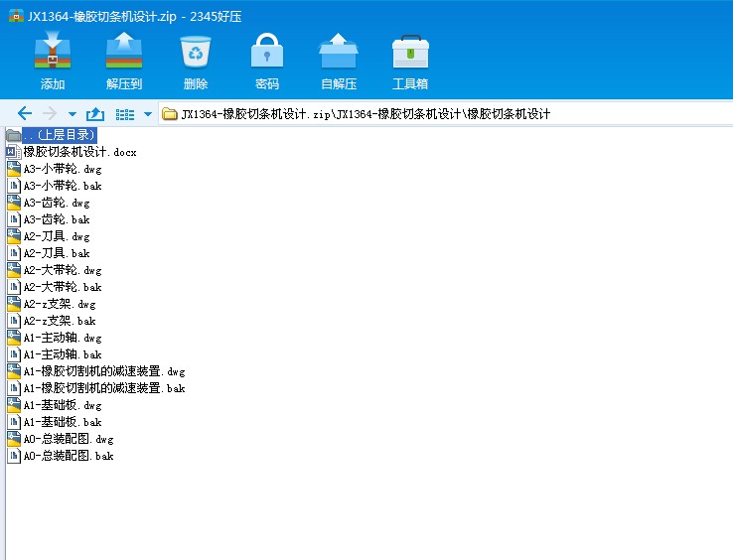Click the DWG icon beside A3-小带轮.dwg
Viewport: 733px width, 560px height.
point(14,169)
